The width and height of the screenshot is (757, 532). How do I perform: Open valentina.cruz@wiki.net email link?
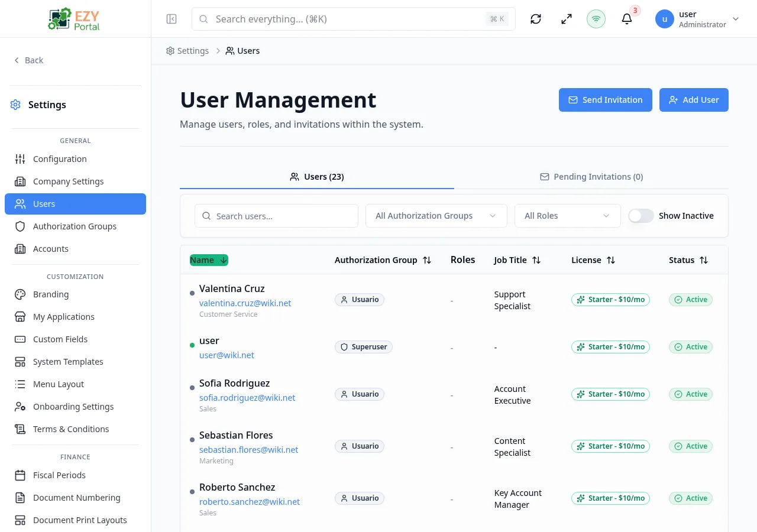(245, 303)
